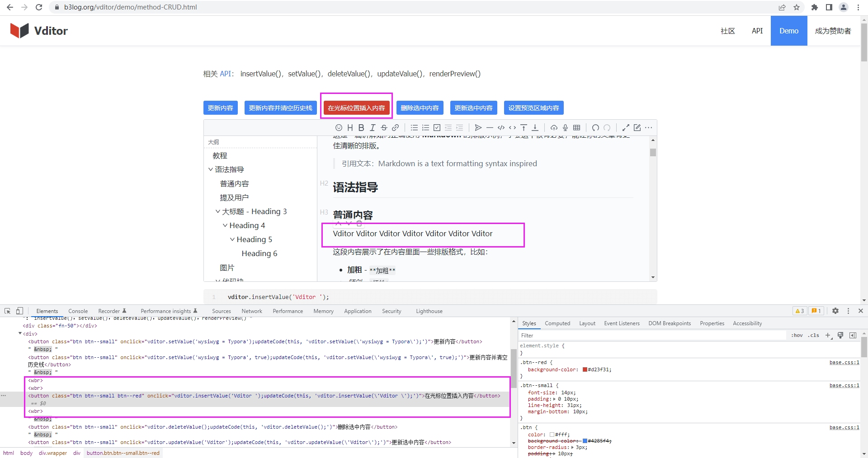The width and height of the screenshot is (868, 458).
Task: Open the Network tab in DevTools
Action: click(x=252, y=311)
